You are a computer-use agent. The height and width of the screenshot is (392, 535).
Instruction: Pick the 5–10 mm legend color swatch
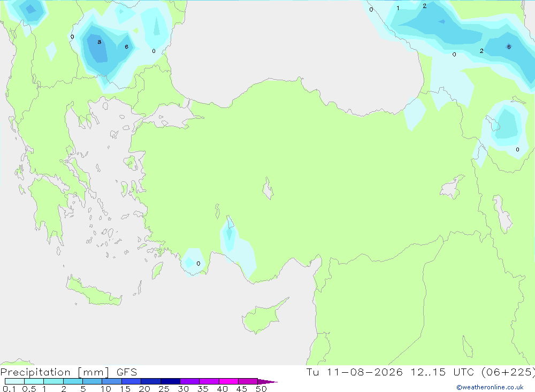tap(93, 381)
